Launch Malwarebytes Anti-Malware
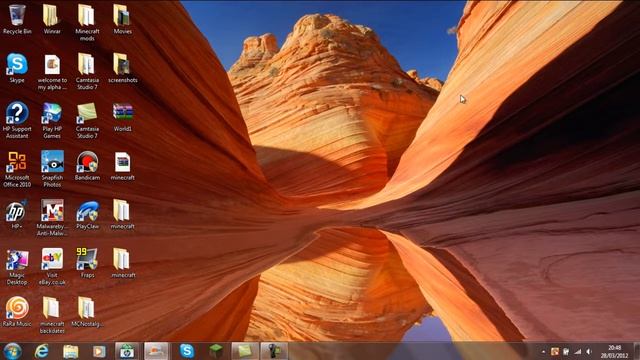Viewport: 640px width, 360px height. (x=52, y=218)
